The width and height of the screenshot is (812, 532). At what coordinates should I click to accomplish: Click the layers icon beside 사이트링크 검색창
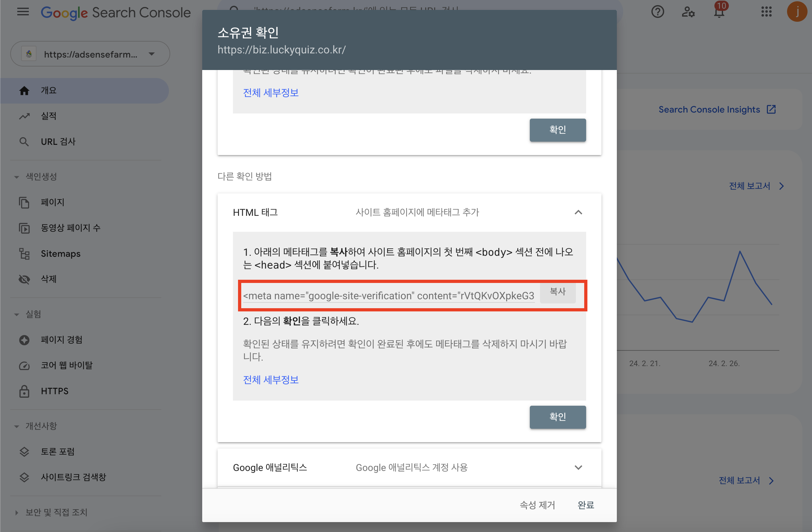(x=24, y=477)
